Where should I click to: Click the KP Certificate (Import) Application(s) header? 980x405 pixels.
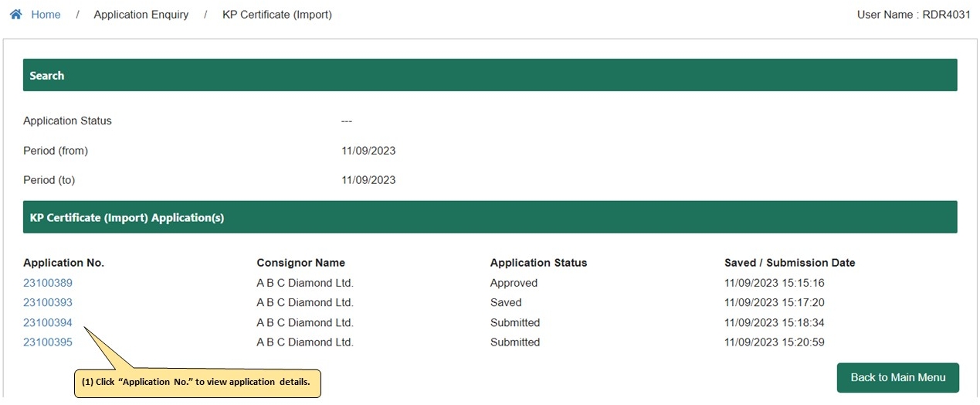(490, 217)
